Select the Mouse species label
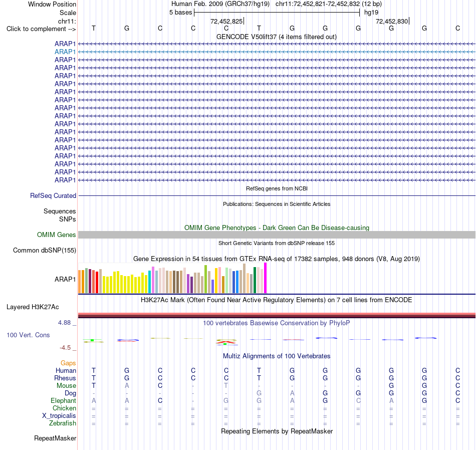Image resolution: width=476 pixels, height=450 pixels. (66, 386)
